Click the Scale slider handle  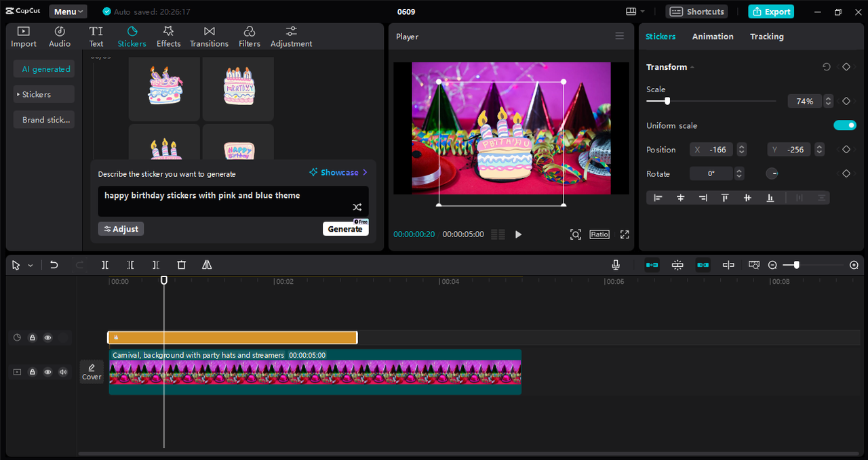click(x=667, y=101)
